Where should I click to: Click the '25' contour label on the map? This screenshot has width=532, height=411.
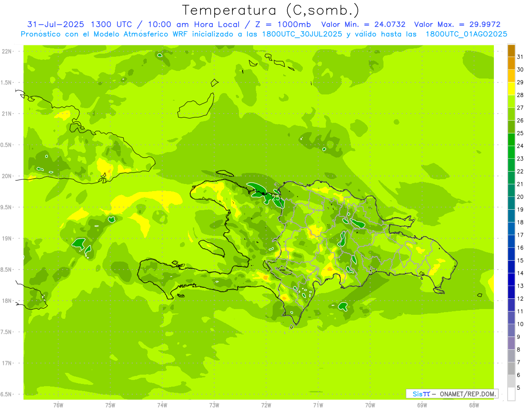[276, 198]
